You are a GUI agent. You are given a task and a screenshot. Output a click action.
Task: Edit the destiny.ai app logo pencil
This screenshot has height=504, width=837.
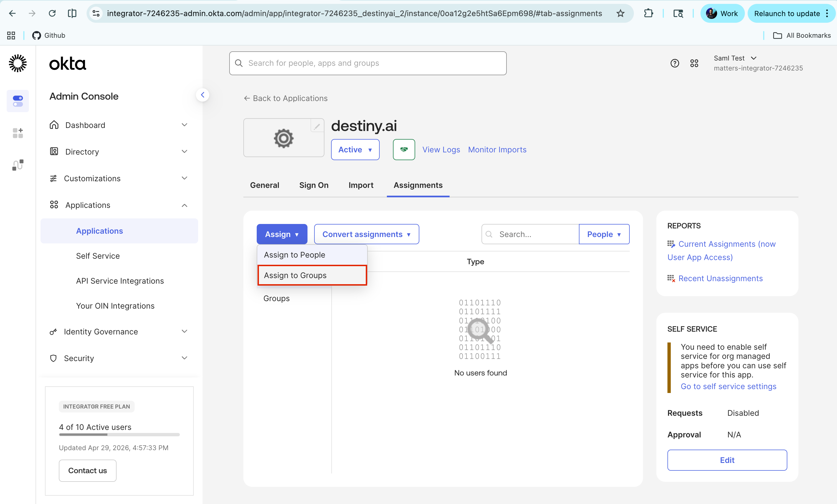point(317,127)
